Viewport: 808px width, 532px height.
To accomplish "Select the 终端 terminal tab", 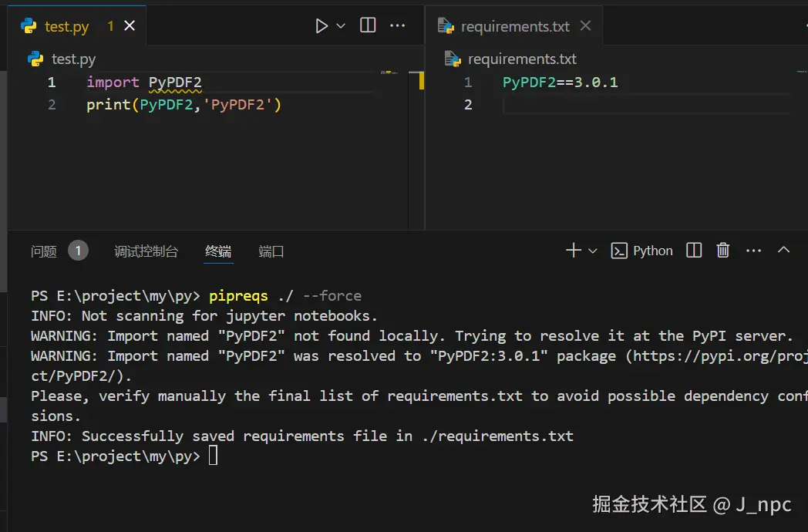I will point(218,251).
